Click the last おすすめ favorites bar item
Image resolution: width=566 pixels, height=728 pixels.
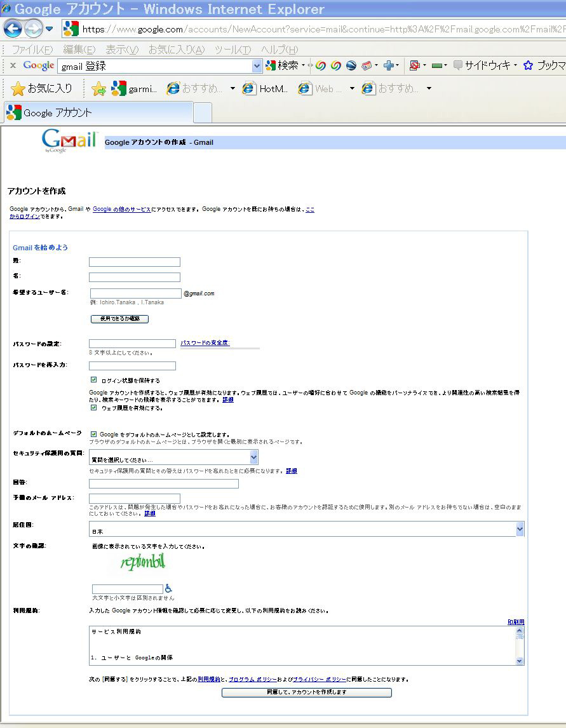[391, 88]
